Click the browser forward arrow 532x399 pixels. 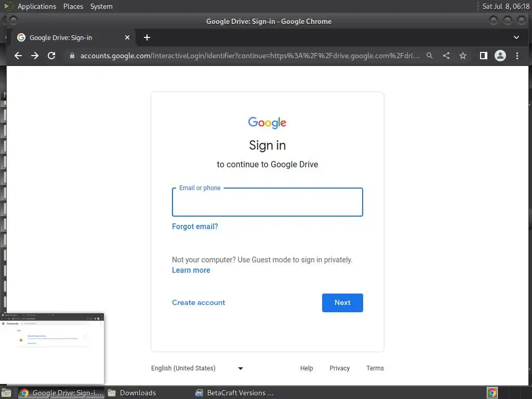point(35,56)
